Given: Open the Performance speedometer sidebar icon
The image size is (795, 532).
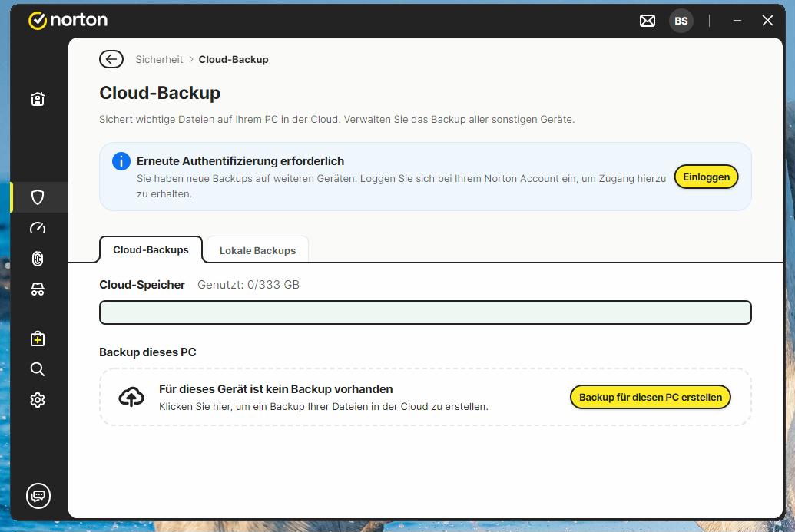Looking at the screenshot, I should (x=38, y=228).
